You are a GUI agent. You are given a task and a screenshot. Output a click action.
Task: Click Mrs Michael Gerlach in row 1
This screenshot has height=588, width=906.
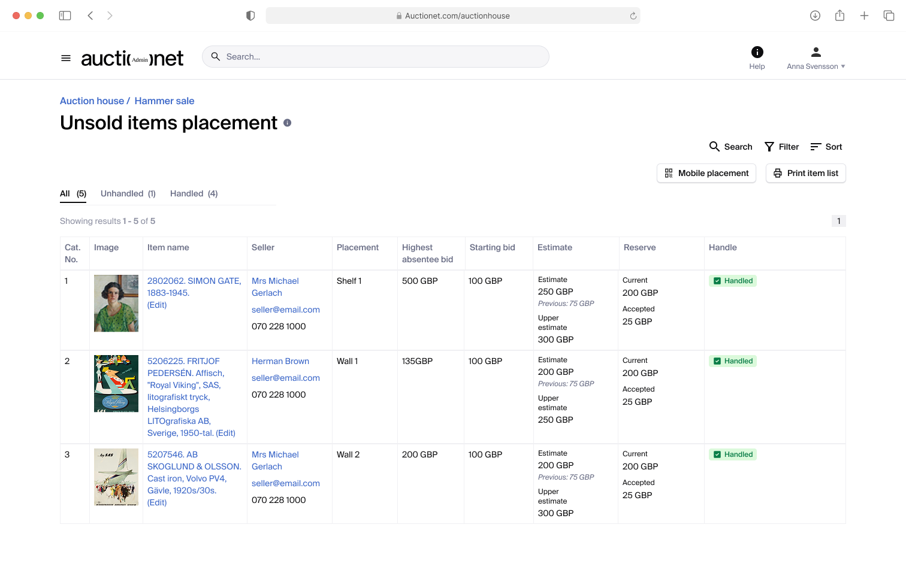click(275, 287)
